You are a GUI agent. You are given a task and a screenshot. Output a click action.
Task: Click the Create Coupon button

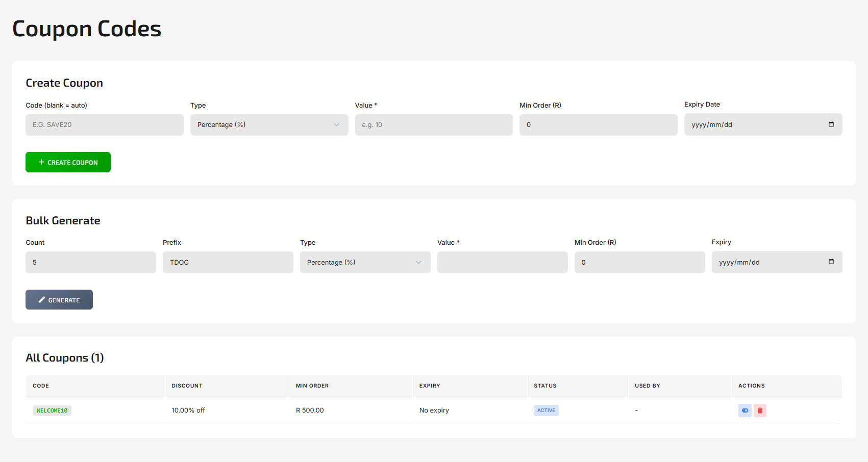click(68, 162)
